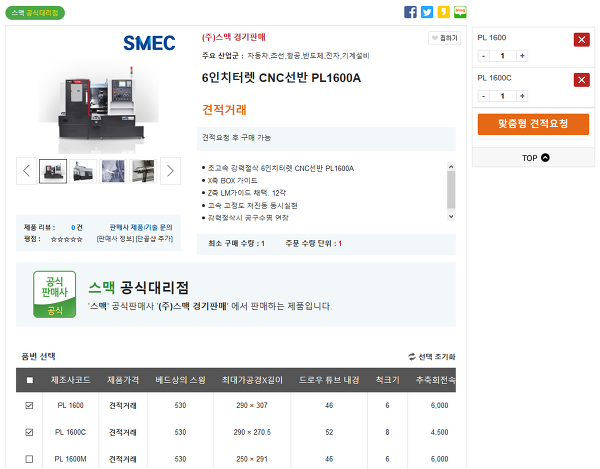Screen dimensions: 600x469
Task: Select third blue detail thumbnail
Action: click(x=113, y=171)
